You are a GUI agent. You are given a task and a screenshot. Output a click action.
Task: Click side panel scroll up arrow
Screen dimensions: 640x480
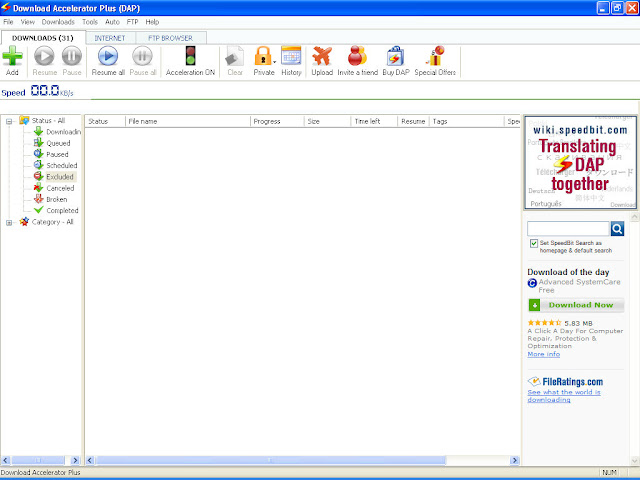click(634, 218)
